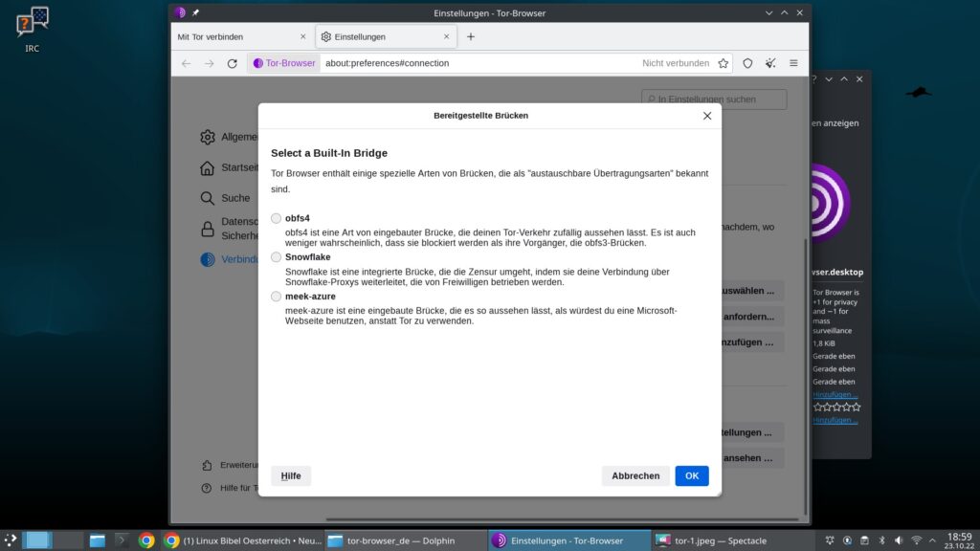Image resolution: width=980 pixels, height=551 pixels.
Task: Click second Hinzufügen link below stars
Action: [x=835, y=420]
